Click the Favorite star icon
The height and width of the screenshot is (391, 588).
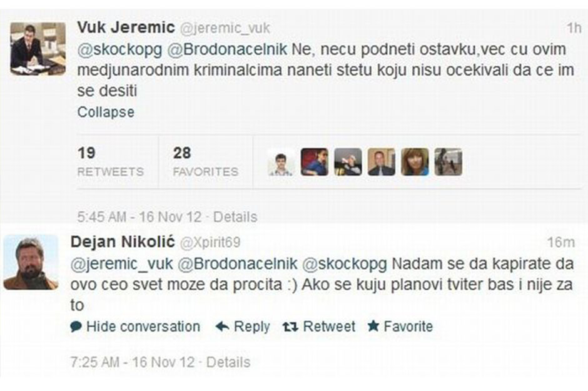tap(373, 327)
